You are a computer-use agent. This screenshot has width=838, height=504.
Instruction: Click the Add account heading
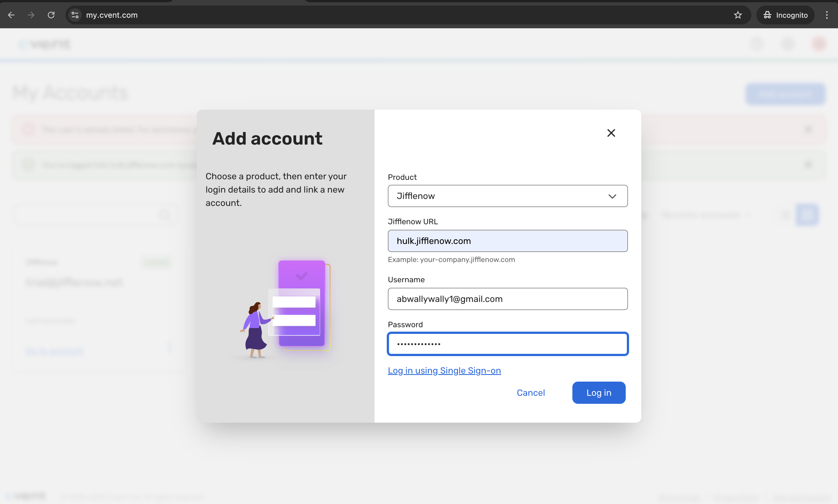pyautogui.click(x=267, y=138)
